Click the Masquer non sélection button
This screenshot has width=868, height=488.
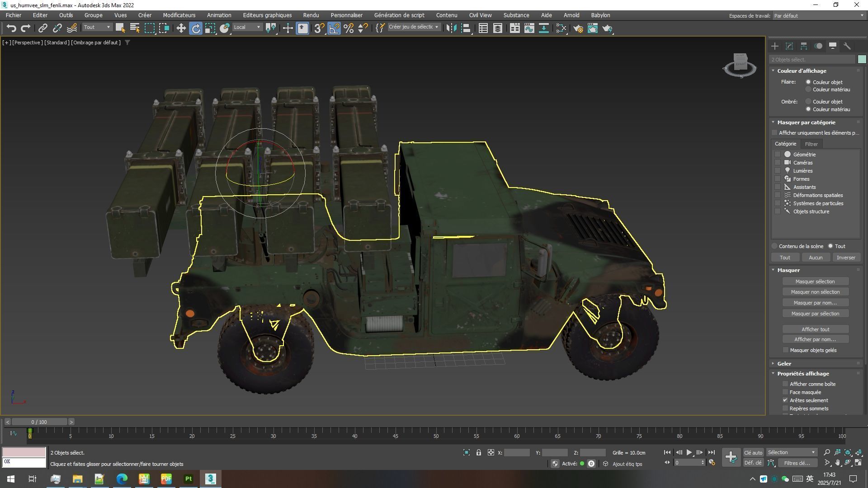[815, 292]
